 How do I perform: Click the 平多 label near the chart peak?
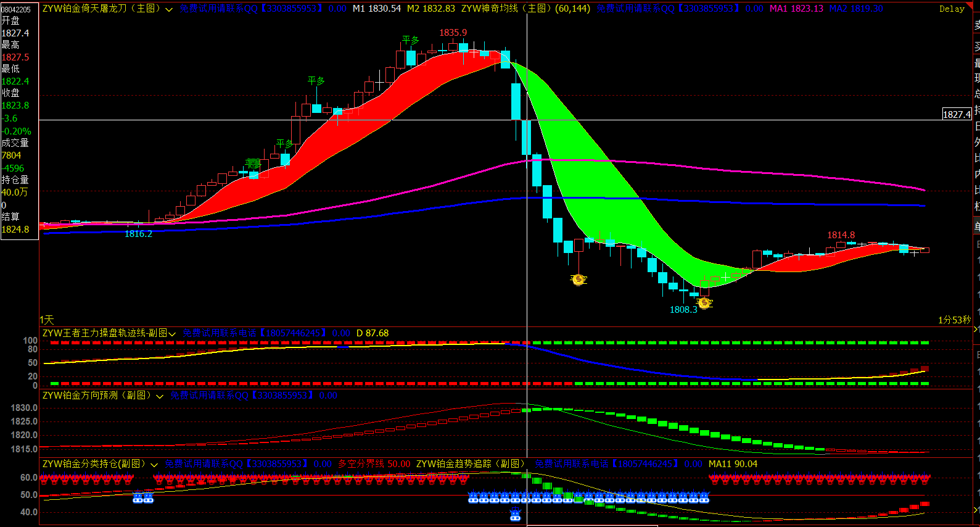(x=410, y=40)
